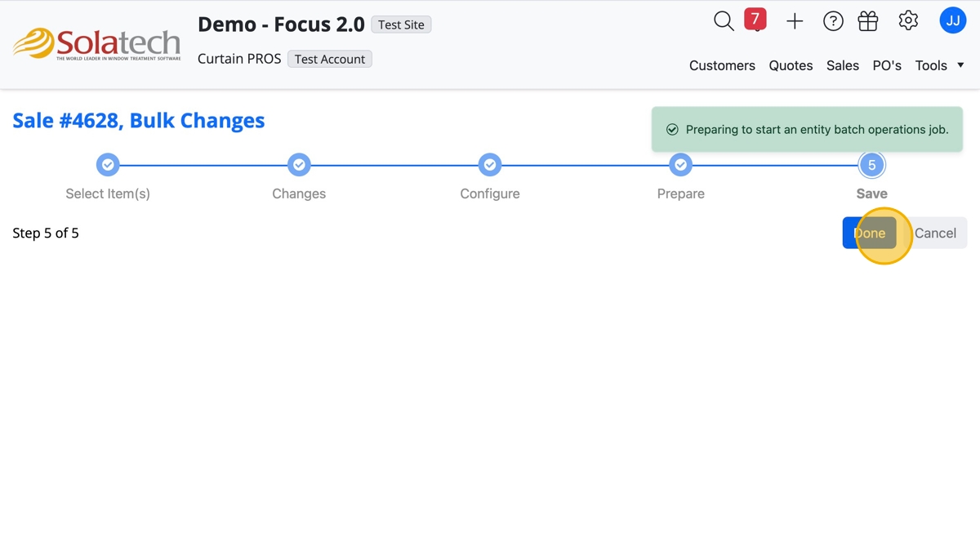
Task: Click the plus add-new icon
Action: point(795,22)
